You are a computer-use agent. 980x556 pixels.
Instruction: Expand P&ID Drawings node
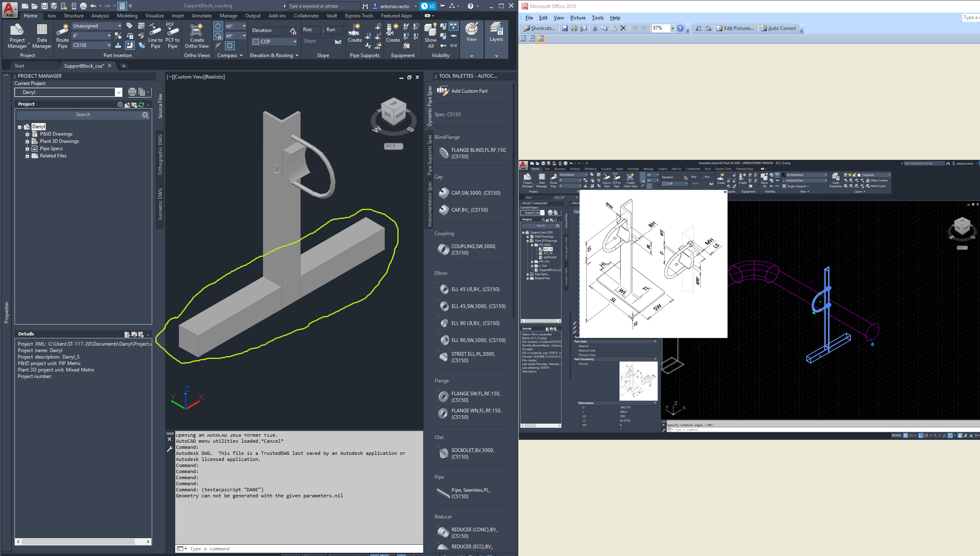[27, 134]
